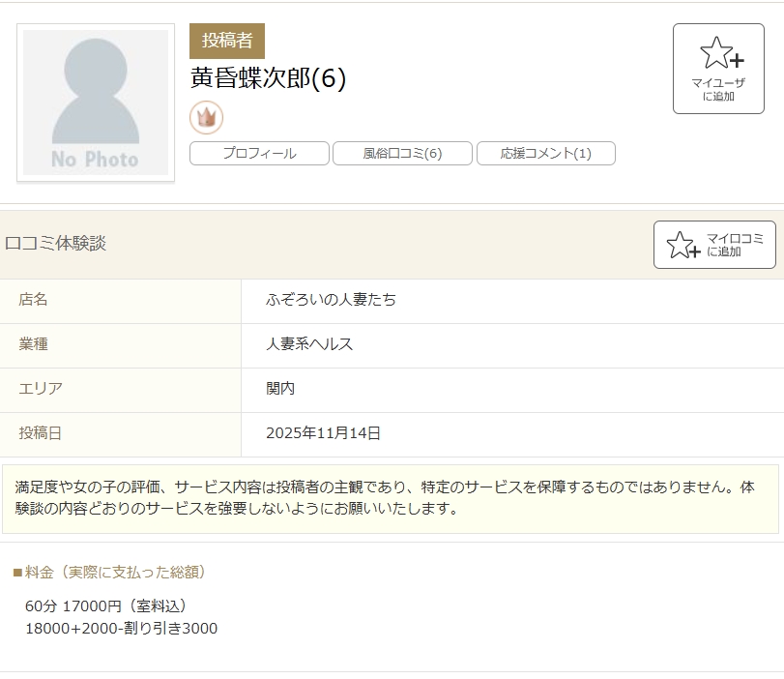Open the 風俗口コミ(6) tab

(402, 154)
